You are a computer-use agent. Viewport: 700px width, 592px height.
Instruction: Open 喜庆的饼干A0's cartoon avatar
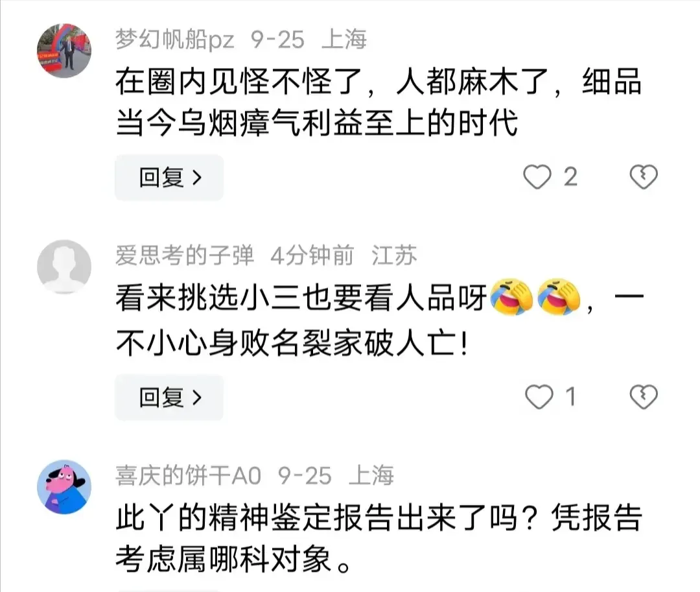point(64,487)
